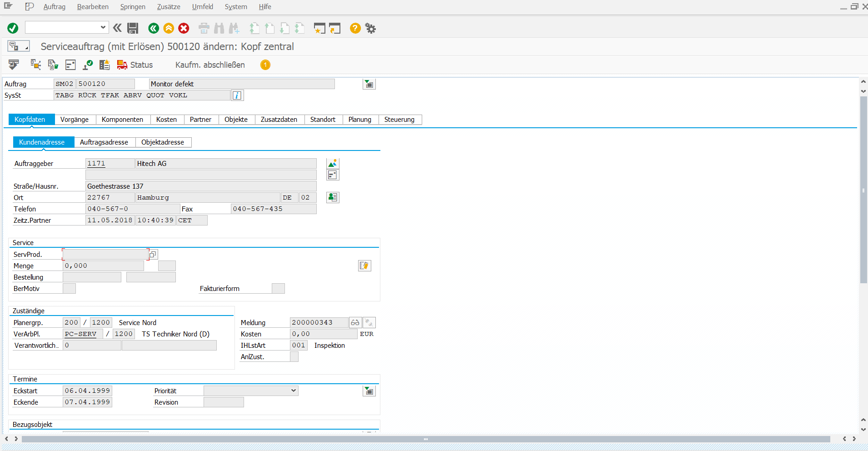The width and height of the screenshot is (868, 451).
Task: Click the underlined work center PC-SERV
Action: click(x=80, y=334)
